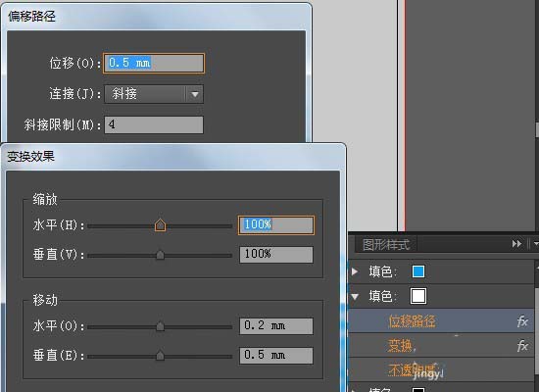Open the 位移路径 effect entry
The height and width of the screenshot is (392, 539).
pyautogui.click(x=412, y=321)
